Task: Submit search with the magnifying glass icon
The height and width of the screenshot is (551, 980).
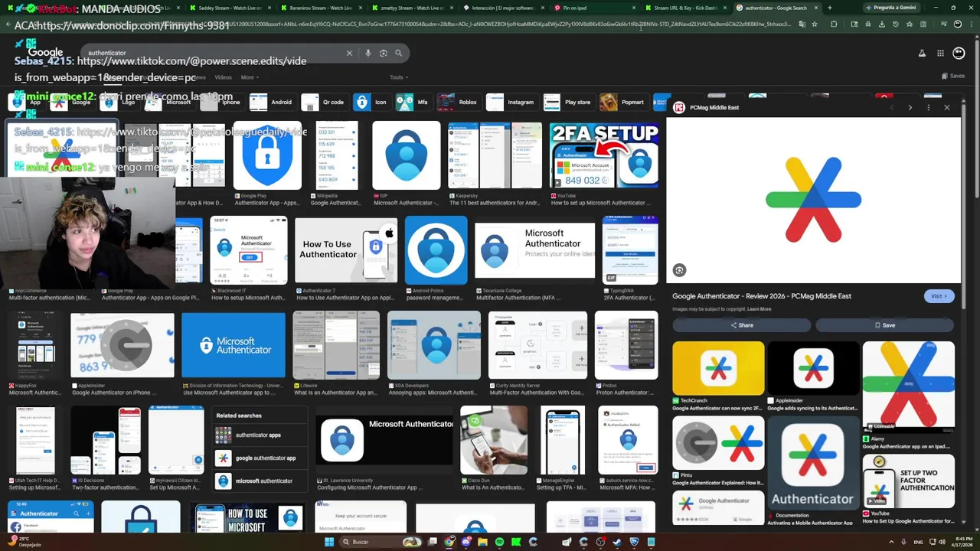Action: tap(398, 53)
